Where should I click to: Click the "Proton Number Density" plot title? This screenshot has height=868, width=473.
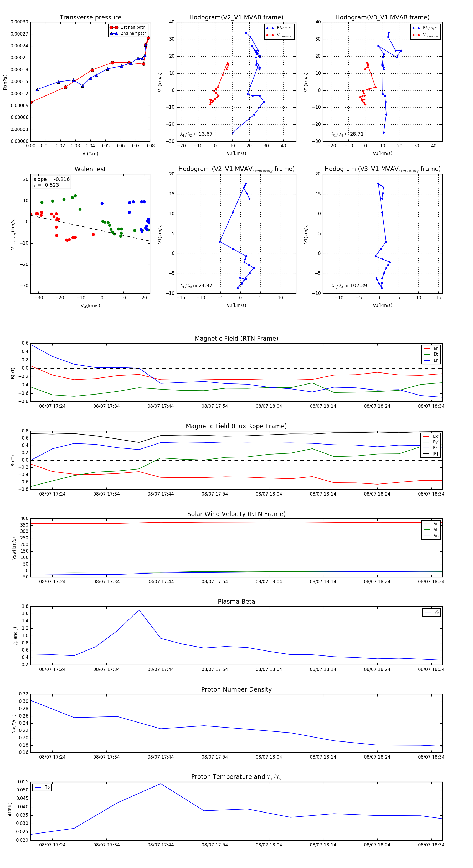pos(236,689)
